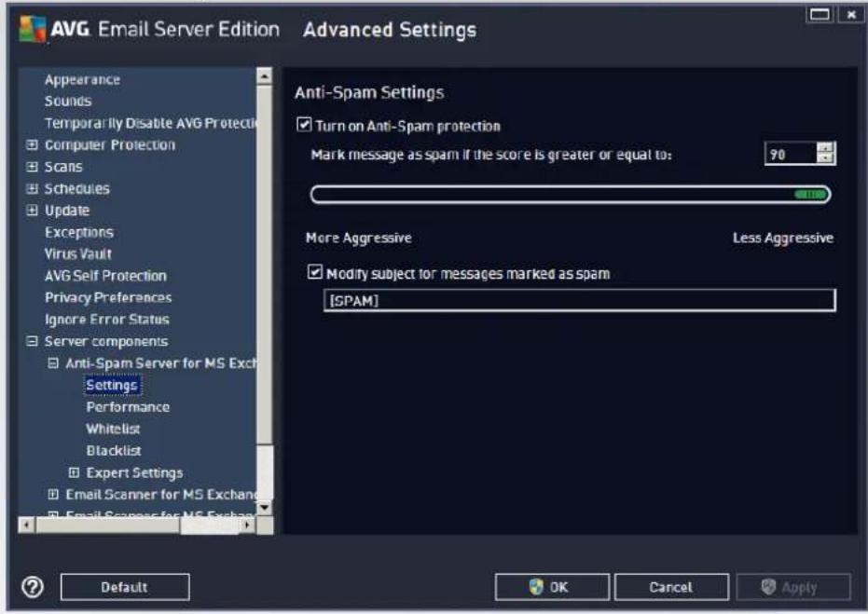
Task: Toggle Turn on Anti-Spam protection checkbox
Action: click(x=304, y=125)
